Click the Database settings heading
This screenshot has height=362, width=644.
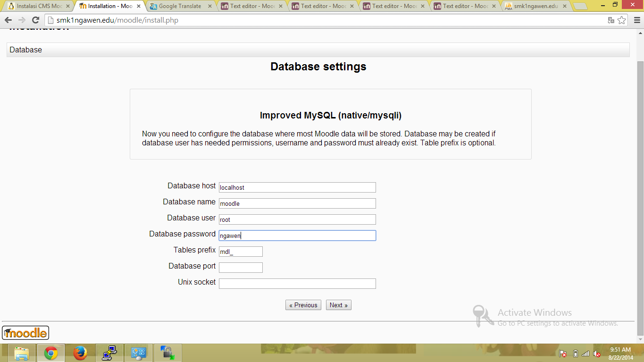(x=318, y=67)
